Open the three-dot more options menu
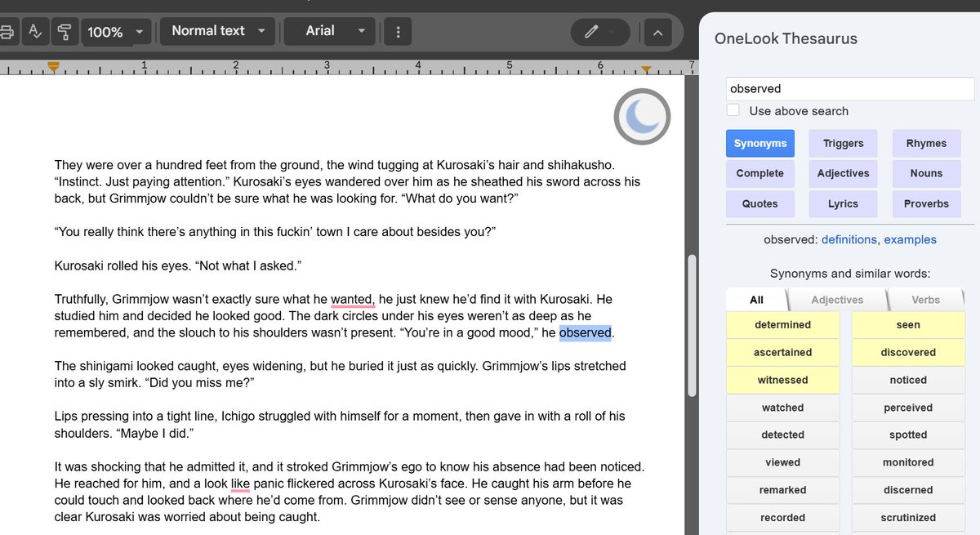The width and height of the screenshot is (980, 535). (x=399, y=32)
